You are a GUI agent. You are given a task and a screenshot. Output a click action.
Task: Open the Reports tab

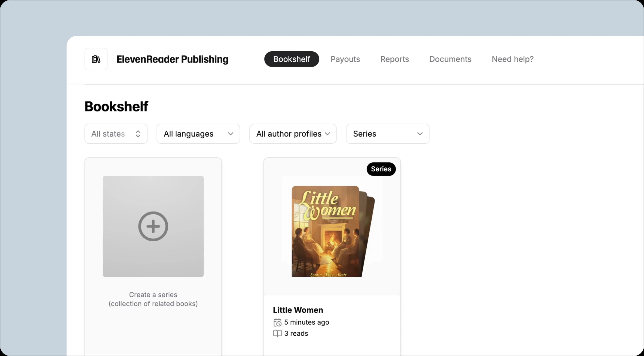tap(395, 59)
